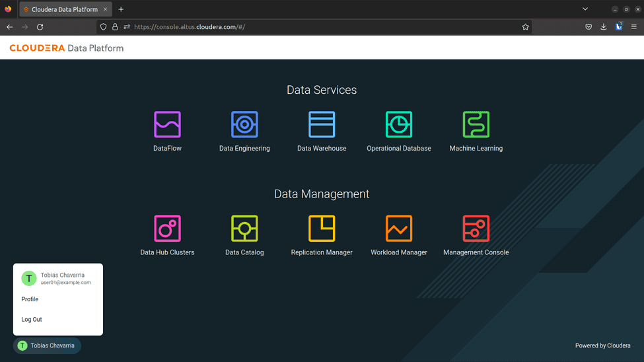Launch the Replication Manager icon

click(x=322, y=228)
